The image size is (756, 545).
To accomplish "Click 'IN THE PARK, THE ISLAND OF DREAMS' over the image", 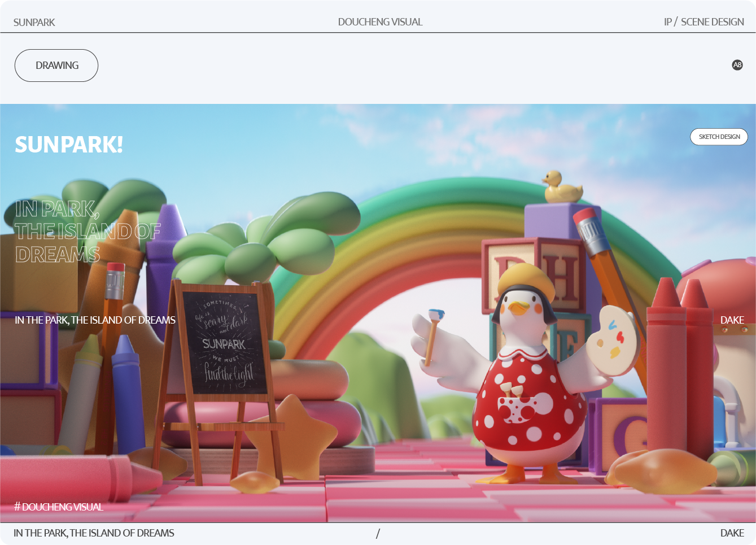I will 95,320.
